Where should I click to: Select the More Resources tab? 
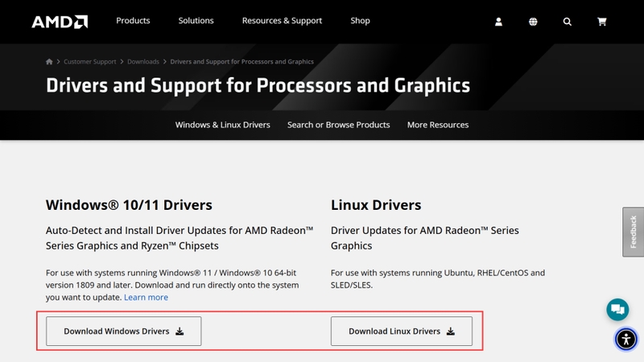point(438,125)
